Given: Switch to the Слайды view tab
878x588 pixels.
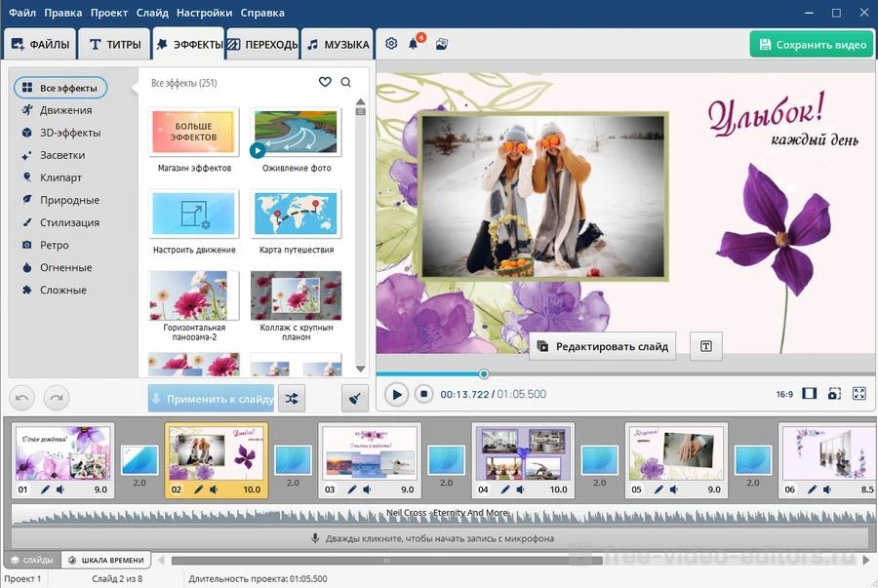Looking at the screenshot, I should click(x=32, y=560).
